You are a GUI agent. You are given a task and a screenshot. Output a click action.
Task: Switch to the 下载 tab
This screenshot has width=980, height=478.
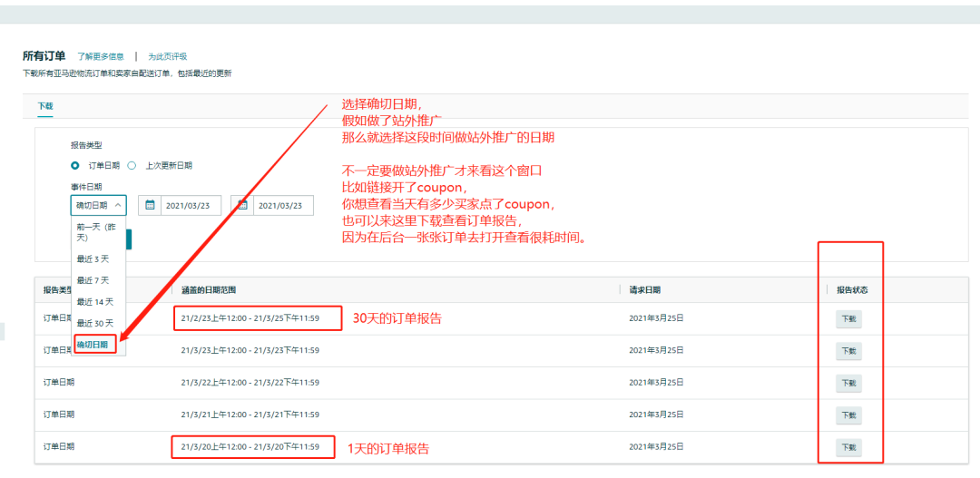[45, 107]
